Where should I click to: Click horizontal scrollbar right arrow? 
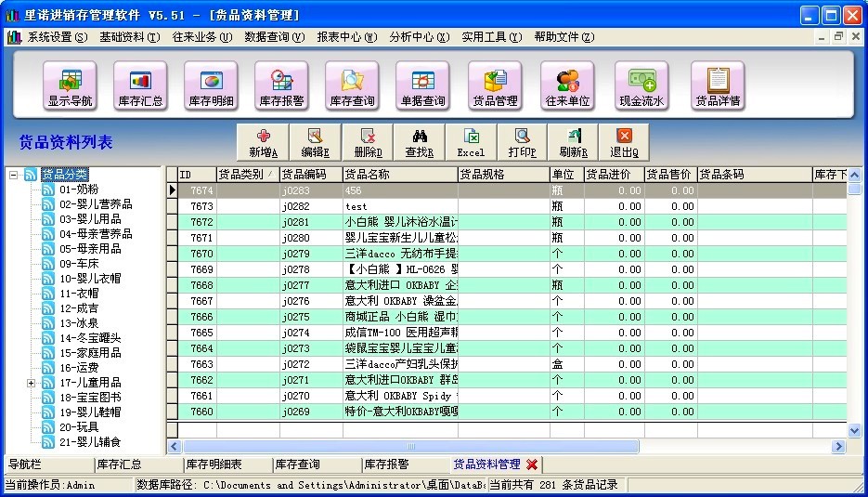point(838,447)
